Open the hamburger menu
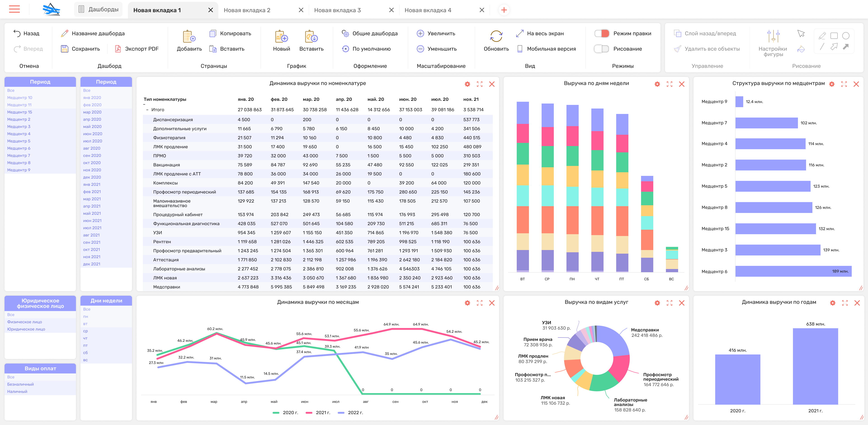Screen dimensions: 868x425 tap(14, 9)
